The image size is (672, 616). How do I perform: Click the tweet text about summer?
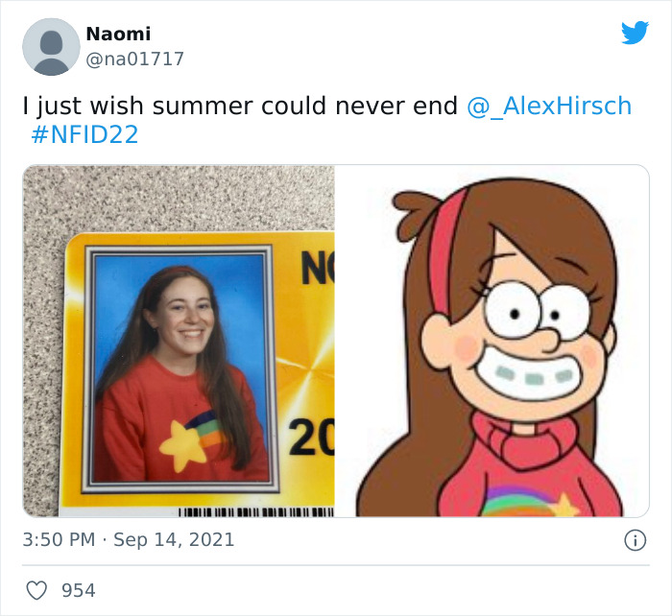pos(240,106)
